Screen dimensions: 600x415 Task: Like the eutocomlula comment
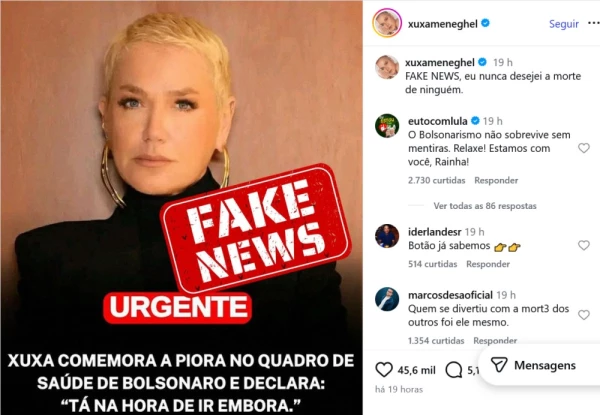[584, 148]
